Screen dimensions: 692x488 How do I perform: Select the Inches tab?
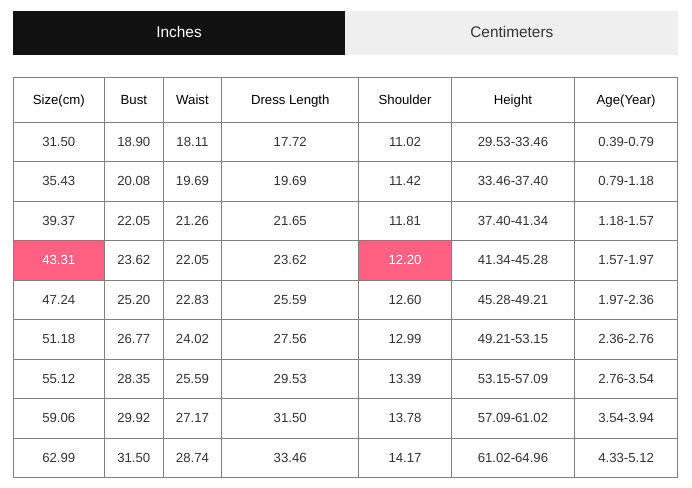179,33
